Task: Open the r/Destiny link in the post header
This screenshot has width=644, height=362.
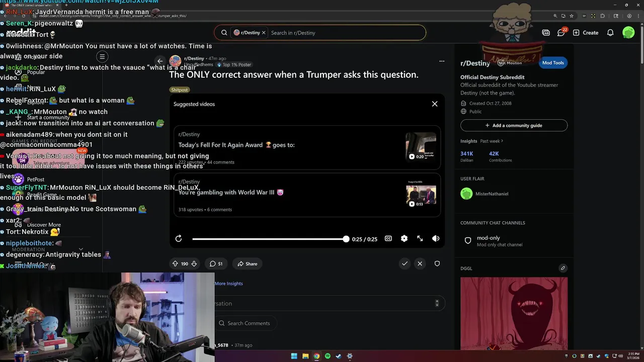Action: [x=194, y=58]
